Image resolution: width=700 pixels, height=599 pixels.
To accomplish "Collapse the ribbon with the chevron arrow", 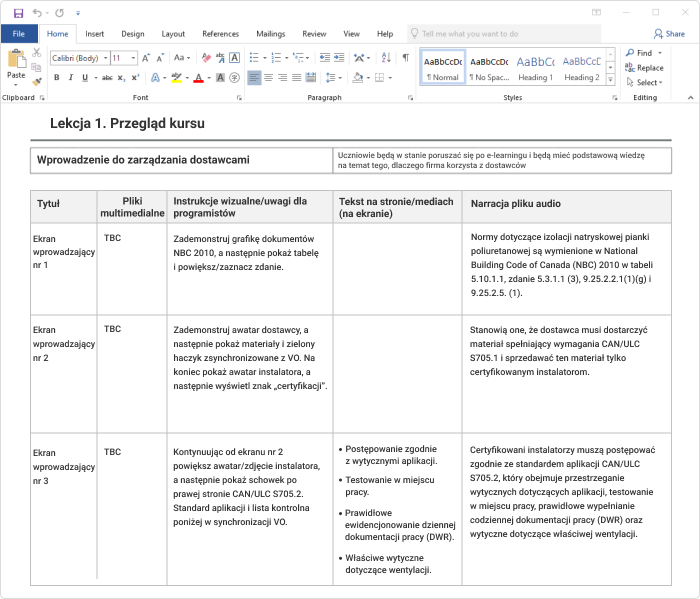I will 690,98.
